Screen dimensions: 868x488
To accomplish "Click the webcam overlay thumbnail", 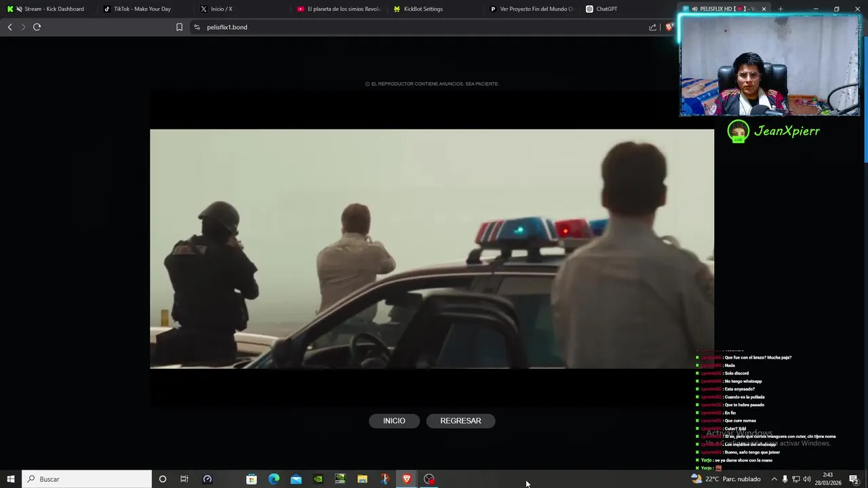I will pyautogui.click(x=770, y=66).
